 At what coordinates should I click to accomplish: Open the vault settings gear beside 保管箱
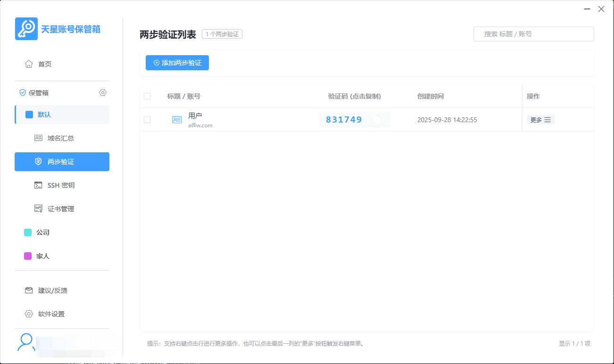click(102, 92)
